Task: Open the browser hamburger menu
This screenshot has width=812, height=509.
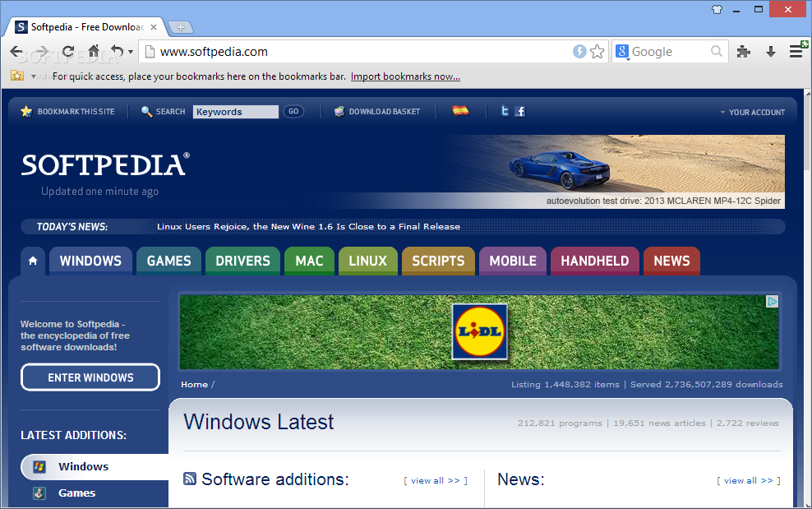Action: (x=796, y=51)
